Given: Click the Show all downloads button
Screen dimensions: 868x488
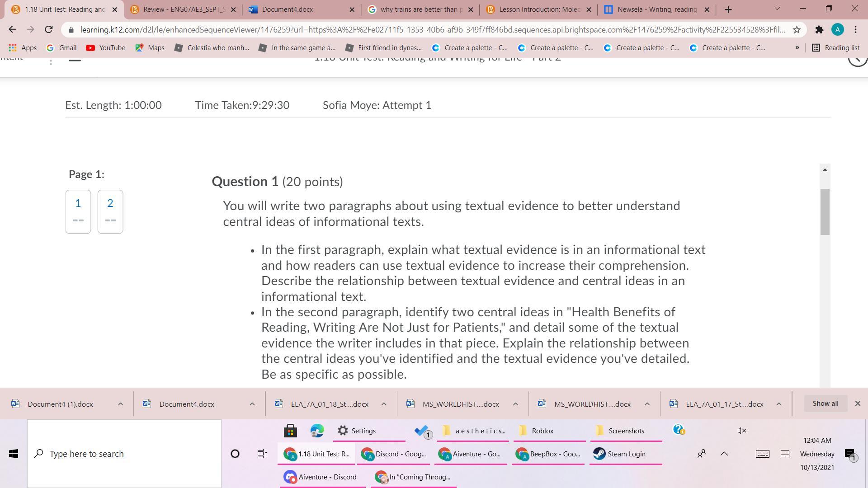Looking at the screenshot, I should (825, 404).
